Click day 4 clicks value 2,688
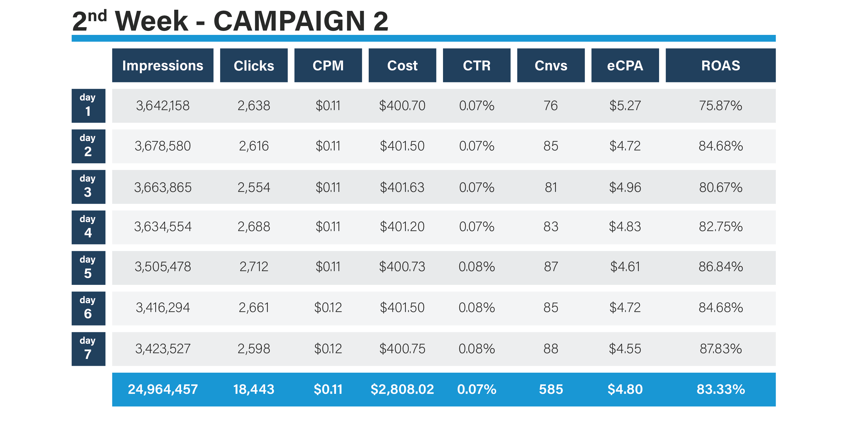Screen dimensions: 868x427 (x=254, y=227)
